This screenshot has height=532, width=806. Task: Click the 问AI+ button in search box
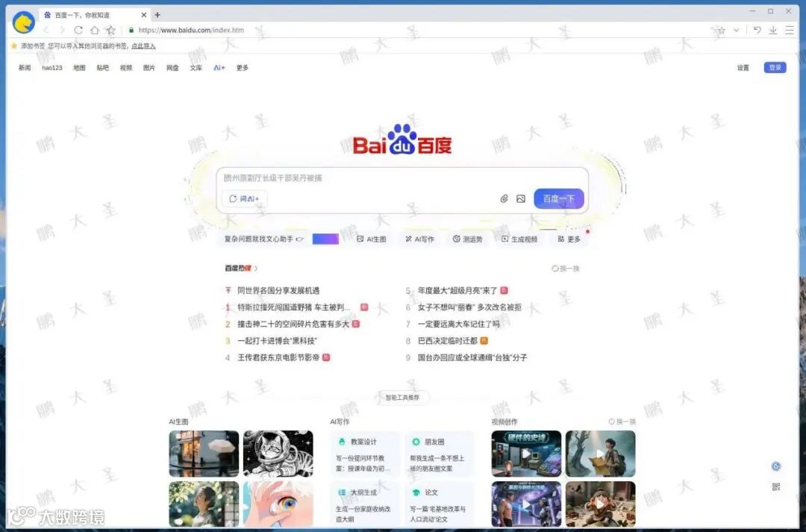[x=244, y=198]
